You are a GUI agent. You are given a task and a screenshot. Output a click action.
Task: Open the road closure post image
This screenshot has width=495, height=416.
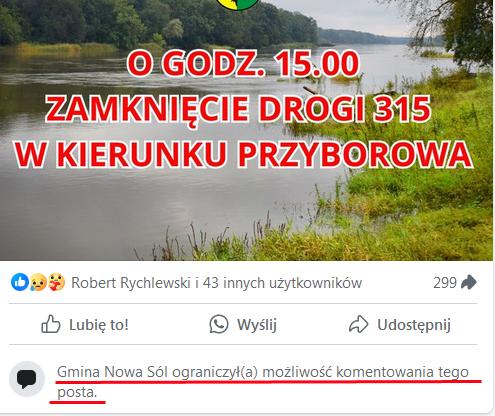pyautogui.click(x=246, y=130)
